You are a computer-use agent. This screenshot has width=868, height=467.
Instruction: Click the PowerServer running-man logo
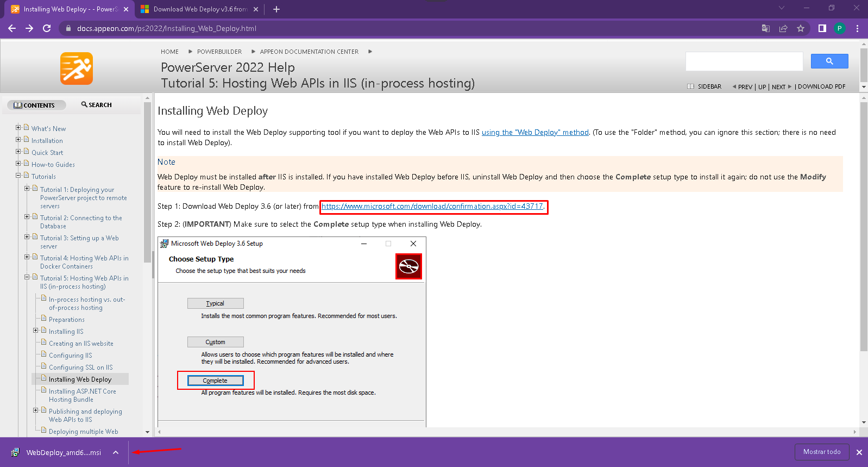77,69
